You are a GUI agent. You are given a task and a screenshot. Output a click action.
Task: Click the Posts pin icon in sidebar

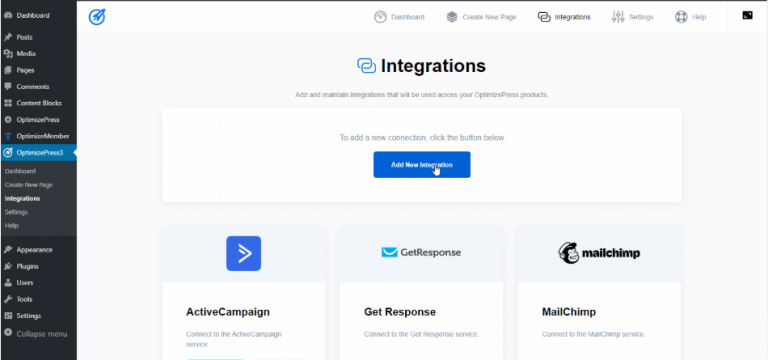coord(8,37)
